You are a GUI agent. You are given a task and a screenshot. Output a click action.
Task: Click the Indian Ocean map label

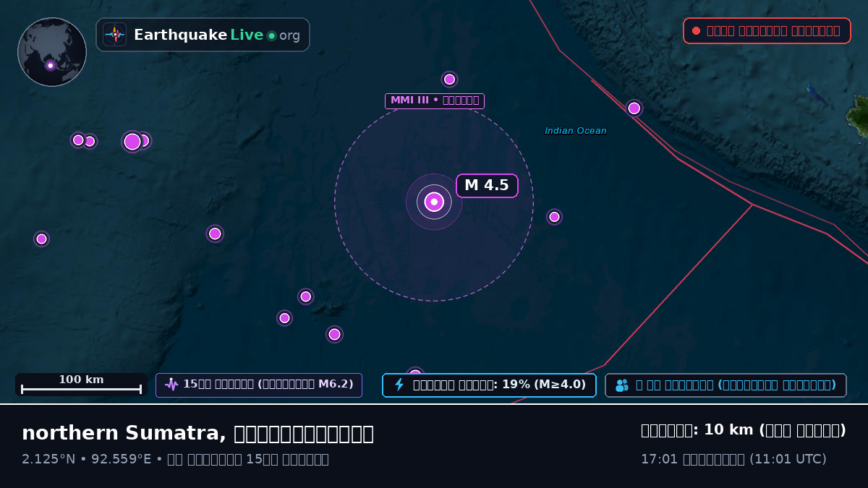click(x=576, y=131)
